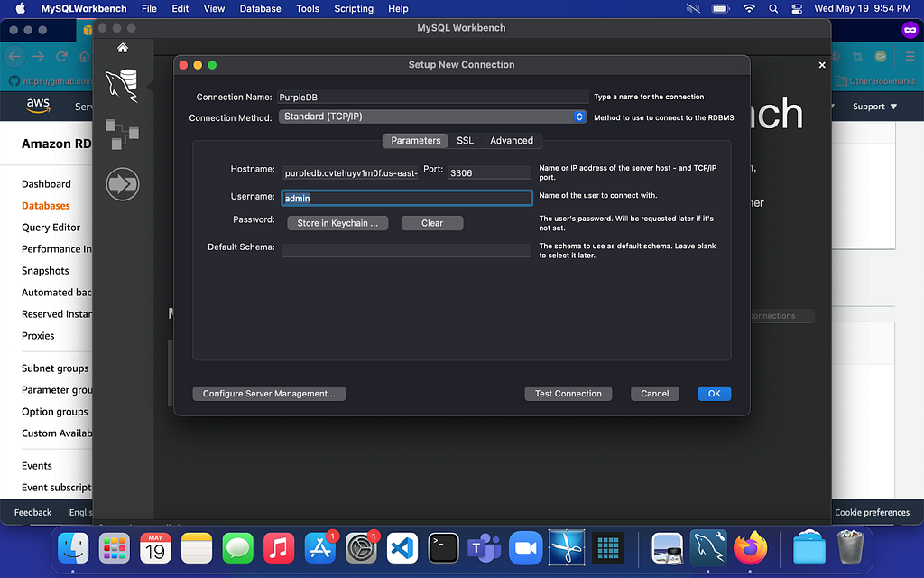Screen dimensions: 924x578
Task: Click the Port field showing 3306
Action: pyautogui.click(x=490, y=172)
